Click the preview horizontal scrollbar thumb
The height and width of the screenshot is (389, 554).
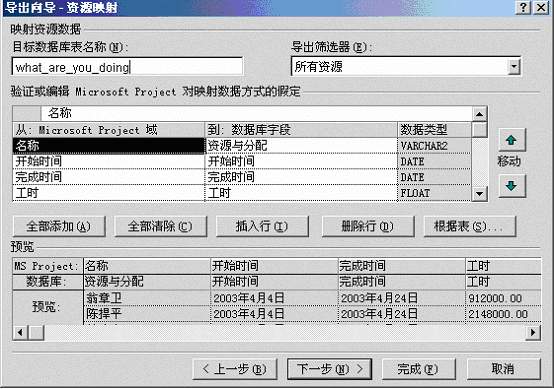[36, 332]
